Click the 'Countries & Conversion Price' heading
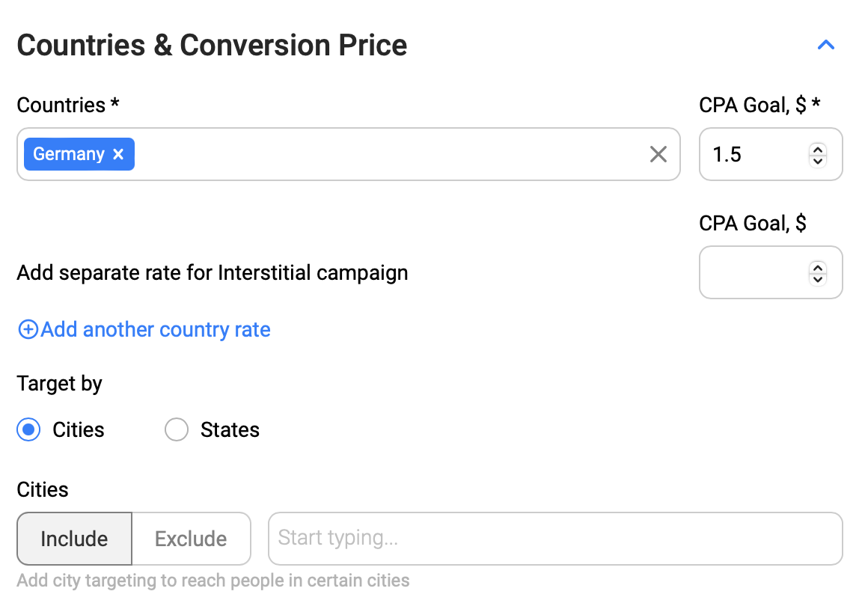Image resolution: width=868 pixels, height=609 pixels. pos(212,46)
